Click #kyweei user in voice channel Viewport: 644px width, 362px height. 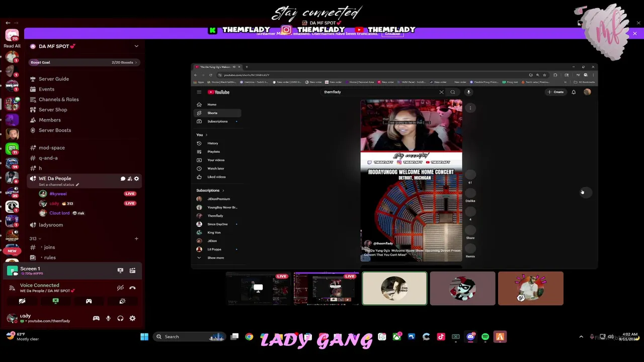[58, 194]
